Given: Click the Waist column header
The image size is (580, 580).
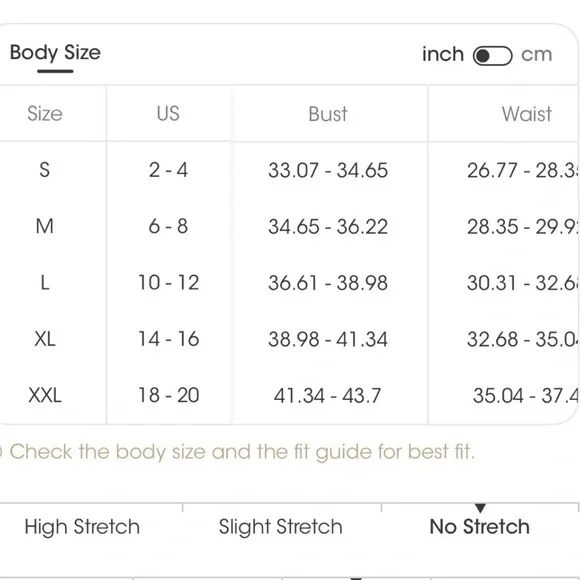Looking at the screenshot, I should point(527,114).
